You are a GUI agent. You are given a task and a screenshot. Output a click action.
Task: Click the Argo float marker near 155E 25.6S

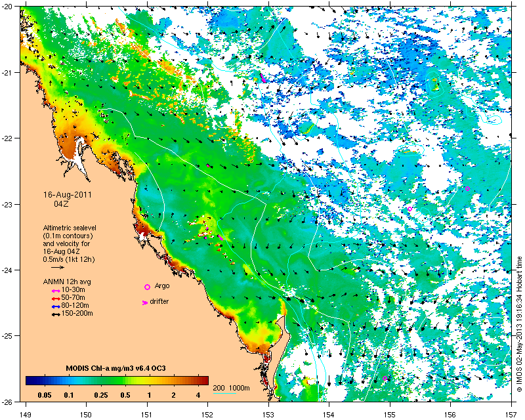click(385, 369)
